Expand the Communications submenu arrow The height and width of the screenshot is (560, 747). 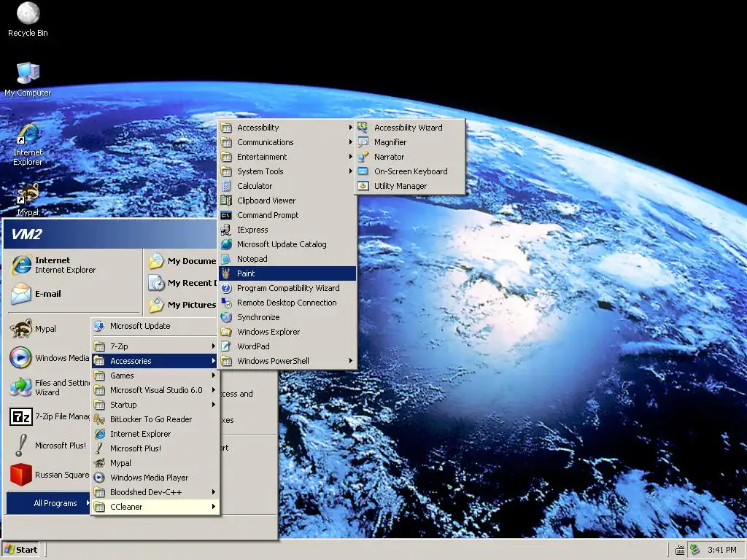(x=350, y=142)
